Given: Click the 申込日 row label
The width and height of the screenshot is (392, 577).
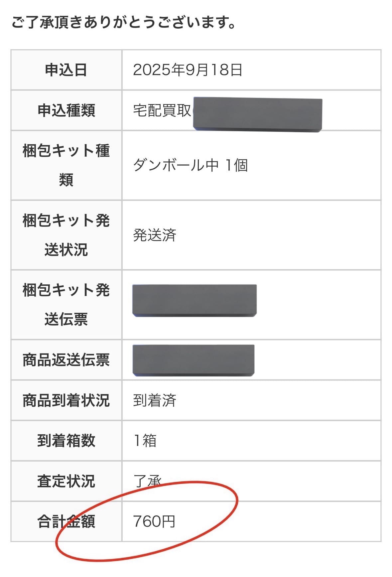Looking at the screenshot, I should 66,70.
